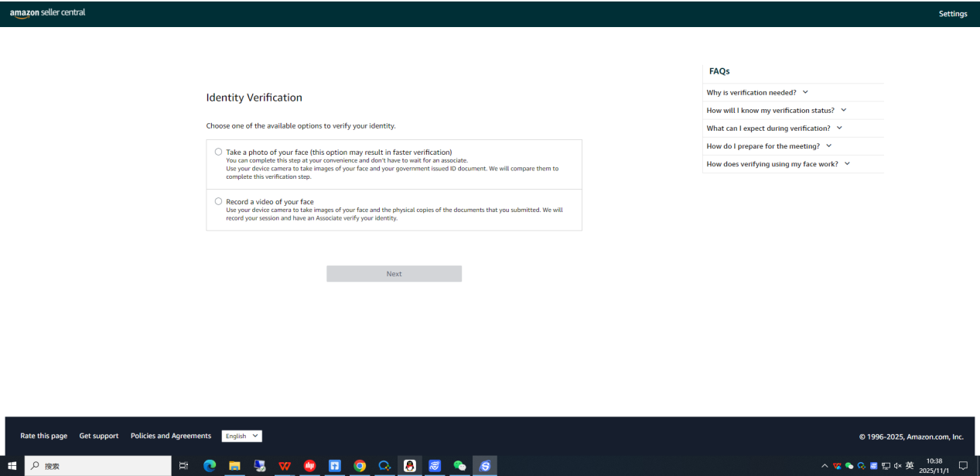Select 'Record a video of your face' option
980x476 pixels.
pos(218,201)
